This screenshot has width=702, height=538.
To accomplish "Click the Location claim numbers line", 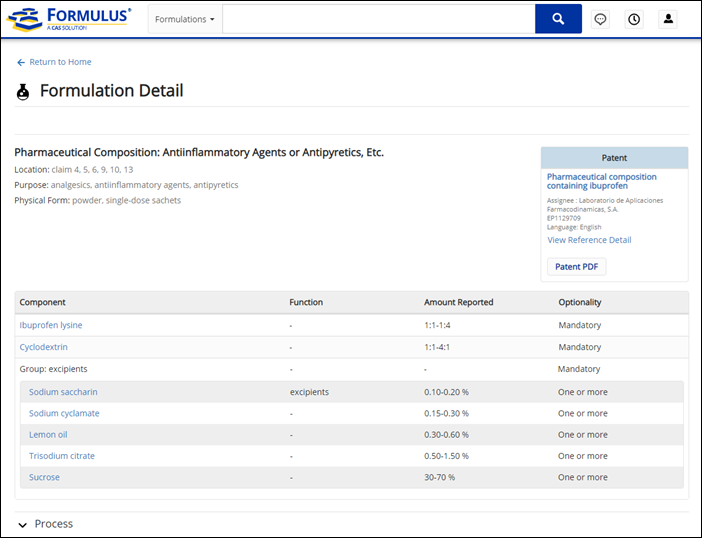I will (x=73, y=170).
